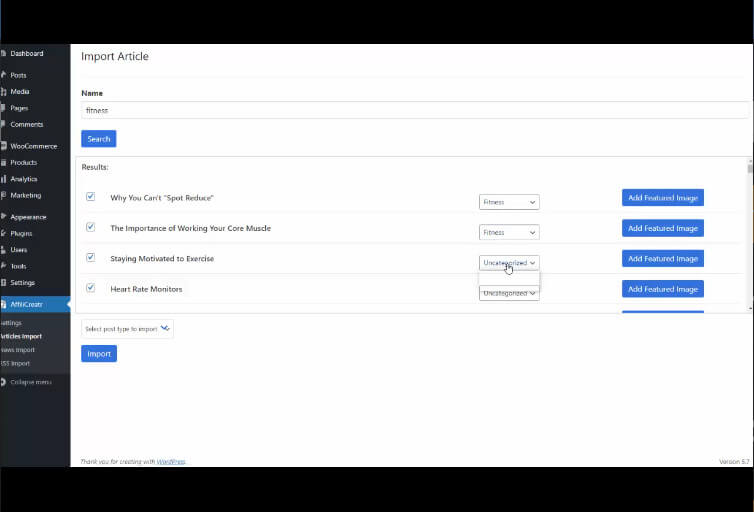Click the Tools wrench icon

coord(3,266)
